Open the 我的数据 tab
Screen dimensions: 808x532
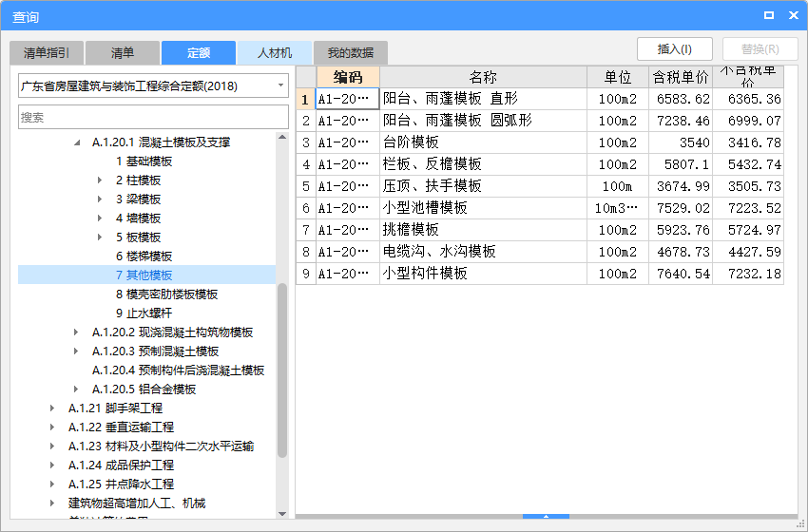351,53
